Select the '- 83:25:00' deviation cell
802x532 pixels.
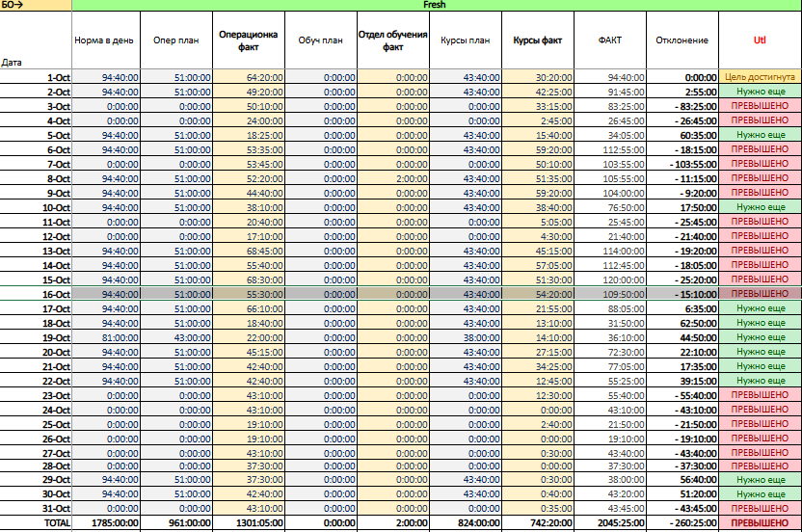pyautogui.click(x=682, y=106)
